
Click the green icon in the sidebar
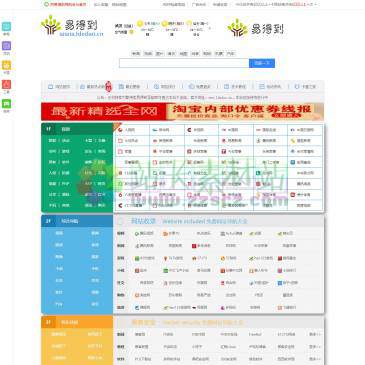6,104
